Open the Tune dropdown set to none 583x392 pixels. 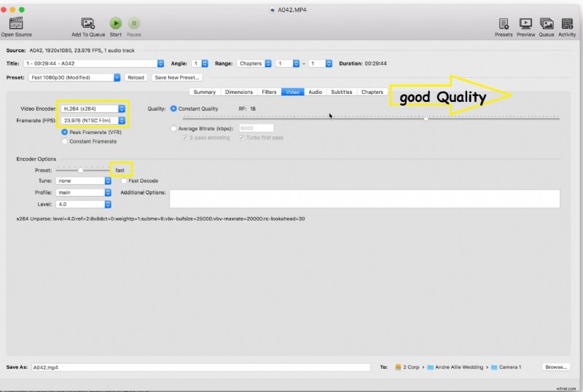(83, 181)
